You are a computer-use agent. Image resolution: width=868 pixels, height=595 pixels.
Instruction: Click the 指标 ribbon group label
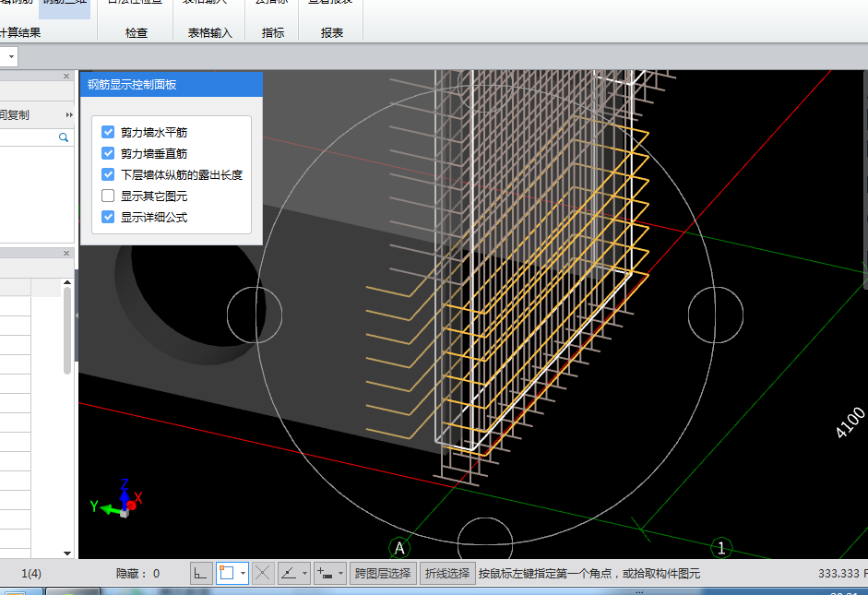tap(273, 33)
